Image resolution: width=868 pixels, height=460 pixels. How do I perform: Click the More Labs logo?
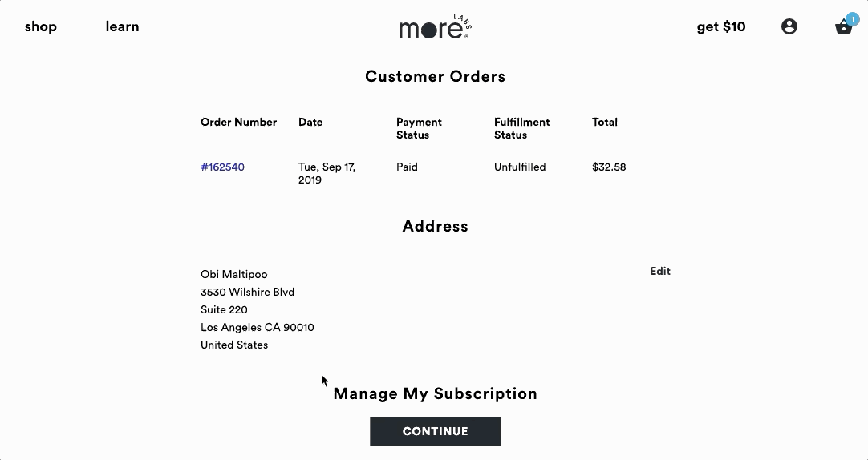[x=435, y=27]
